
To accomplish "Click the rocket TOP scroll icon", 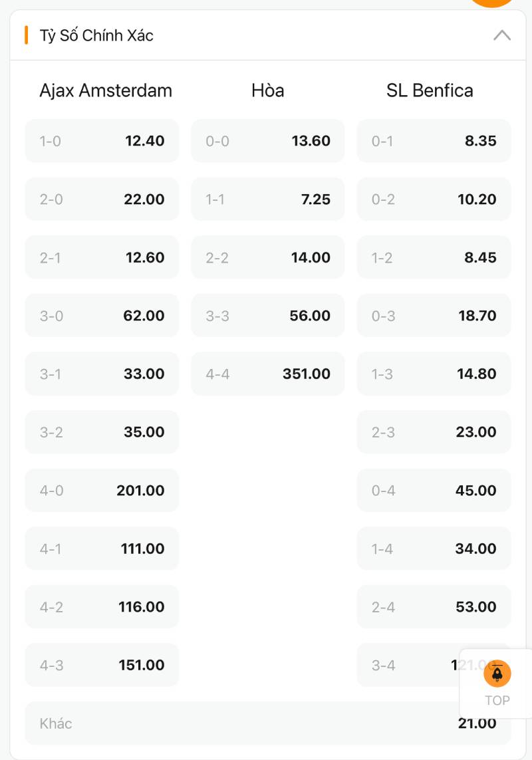I will tap(497, 675).
